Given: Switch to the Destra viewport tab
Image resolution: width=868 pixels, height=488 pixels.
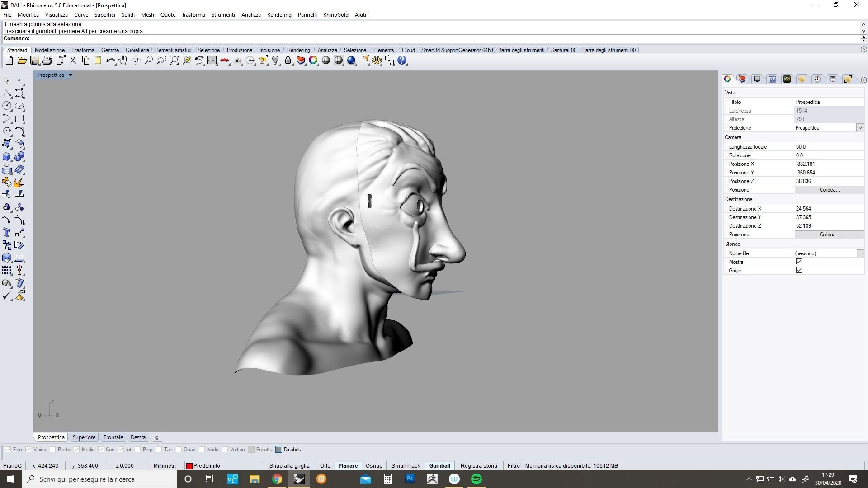Looking at the screenshot, I should pos(138,437).
